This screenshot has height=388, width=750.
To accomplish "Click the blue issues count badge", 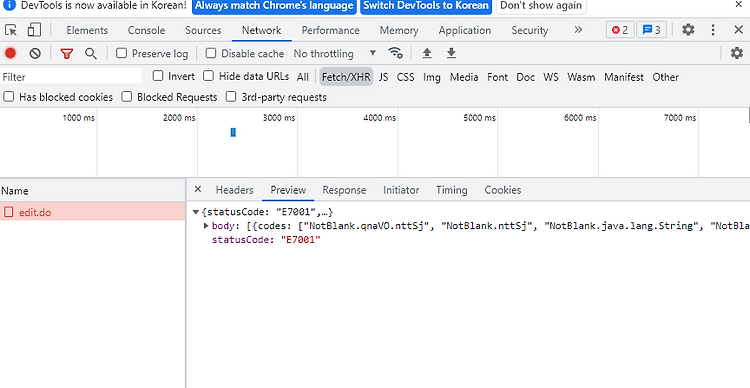I will tap(651, 30).
